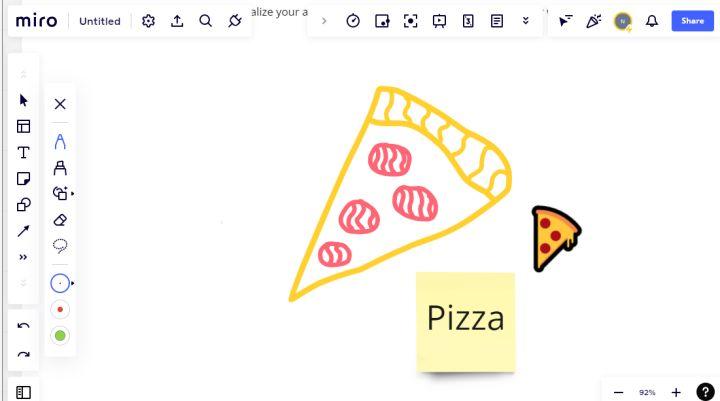Select the Lasso selection tool
The image size is (720, 401).
click(x=60, y=246)
